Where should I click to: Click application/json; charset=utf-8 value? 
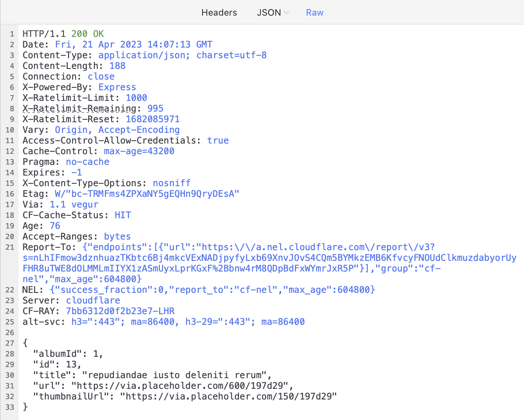pos(182,55)
